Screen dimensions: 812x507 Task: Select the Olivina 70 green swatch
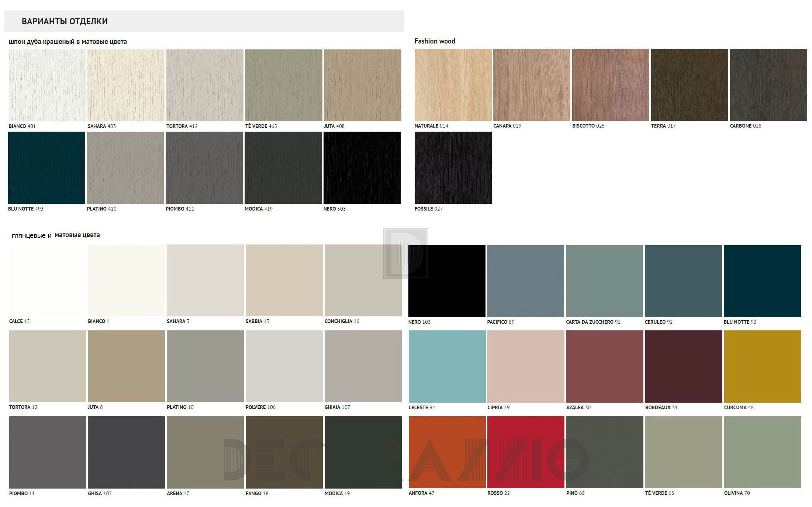point(762,452)
